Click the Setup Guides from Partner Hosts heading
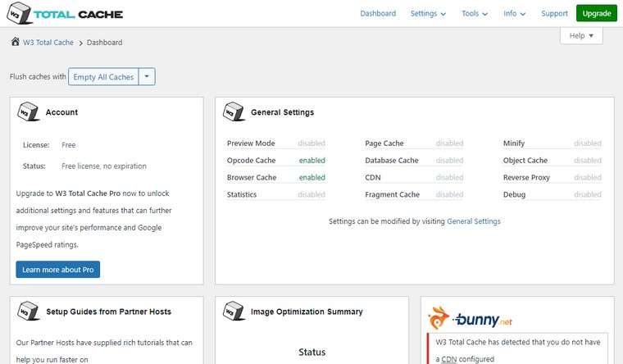 (108, 312)
